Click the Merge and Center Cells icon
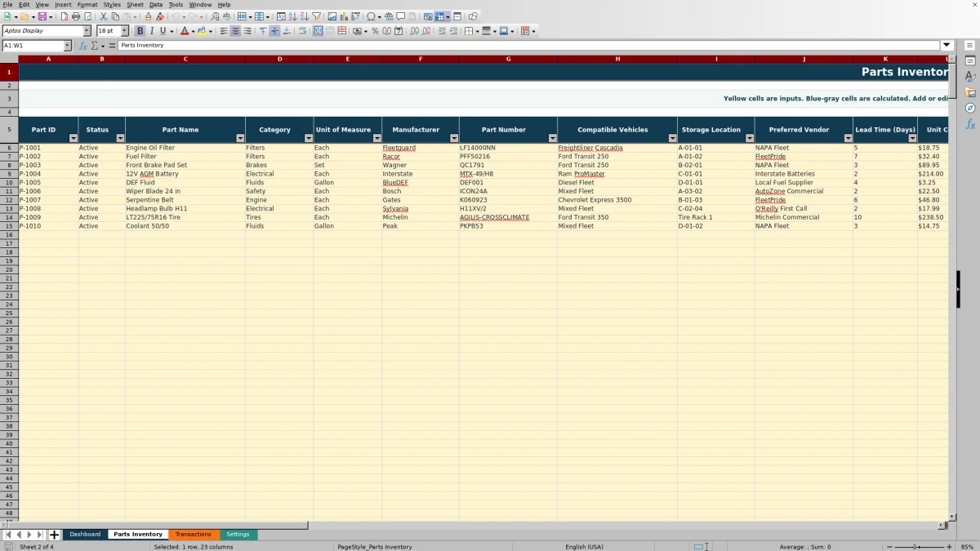Screen dimensions: 980x551 point(318,31)
